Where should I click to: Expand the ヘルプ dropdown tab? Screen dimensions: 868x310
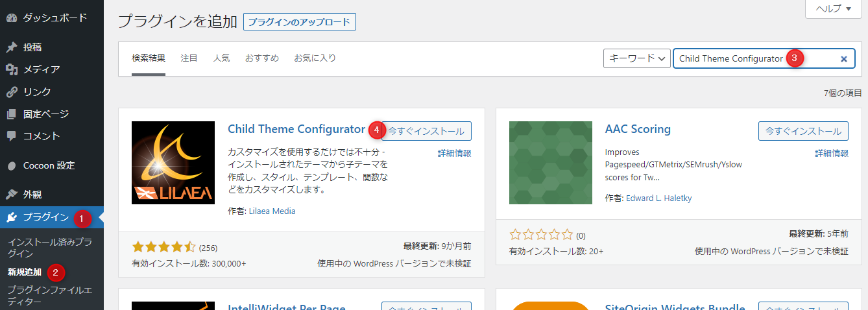coord(833,8)
